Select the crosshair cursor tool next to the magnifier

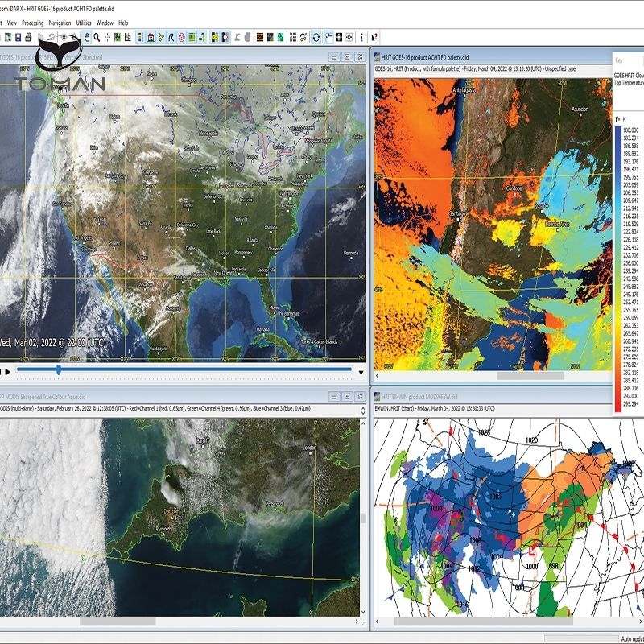(107, 38)
